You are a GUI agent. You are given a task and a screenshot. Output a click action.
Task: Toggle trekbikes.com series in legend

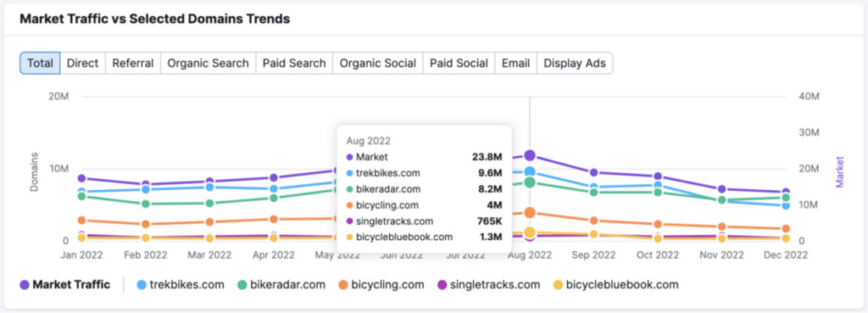180,285
